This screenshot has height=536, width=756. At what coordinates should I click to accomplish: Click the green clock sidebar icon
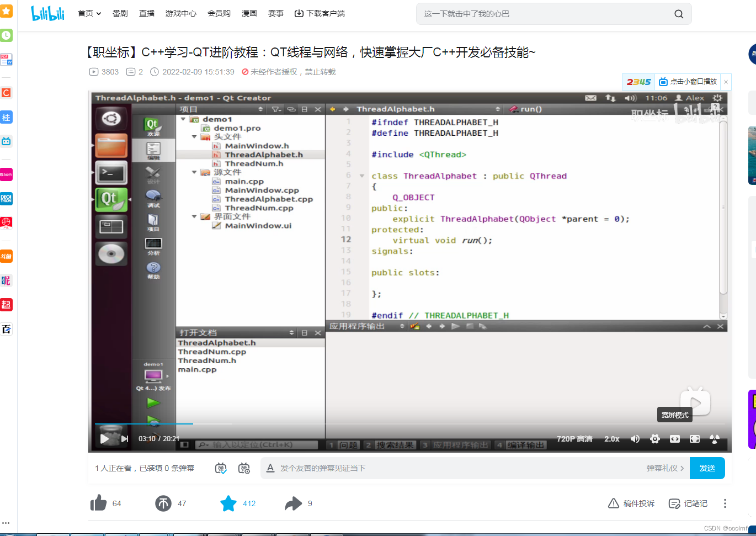click(x=6, y=35)
